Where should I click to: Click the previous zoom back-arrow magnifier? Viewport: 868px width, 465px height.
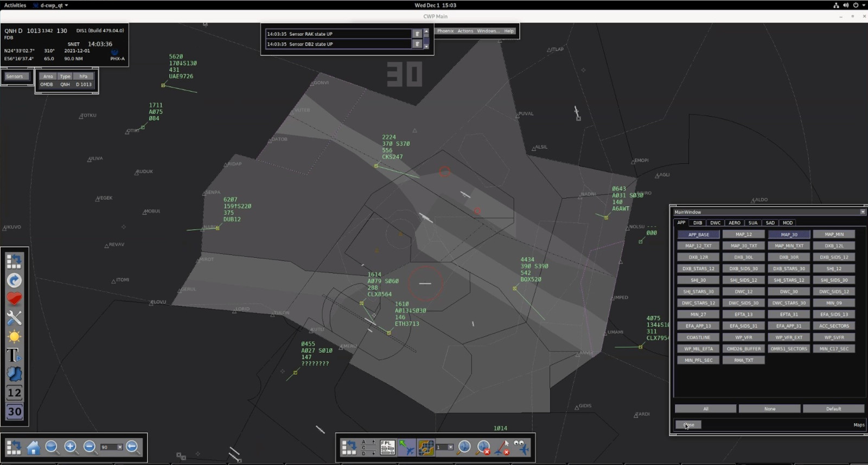pos(132,447)
